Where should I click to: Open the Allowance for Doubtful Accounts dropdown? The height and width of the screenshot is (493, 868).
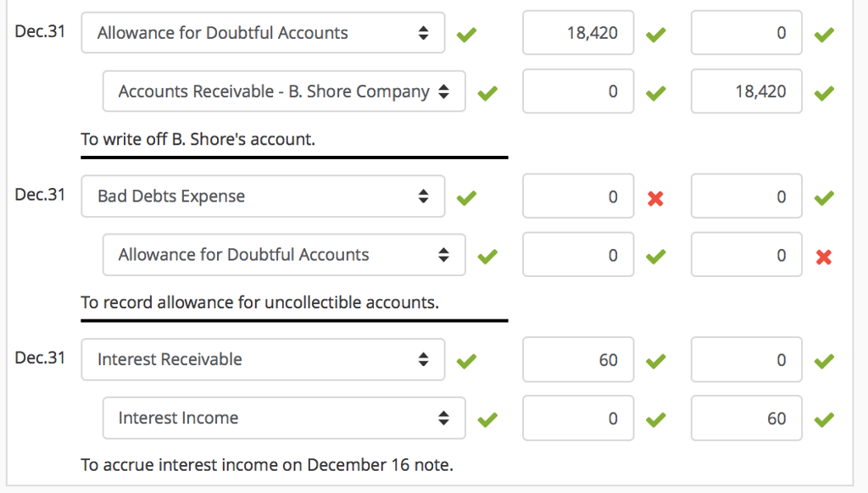(263, 32)
